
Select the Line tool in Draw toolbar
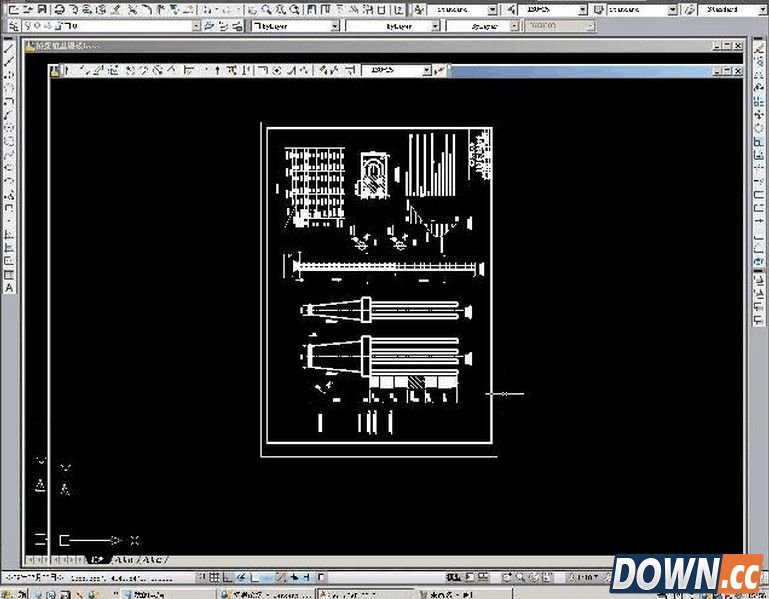[8, 47]
